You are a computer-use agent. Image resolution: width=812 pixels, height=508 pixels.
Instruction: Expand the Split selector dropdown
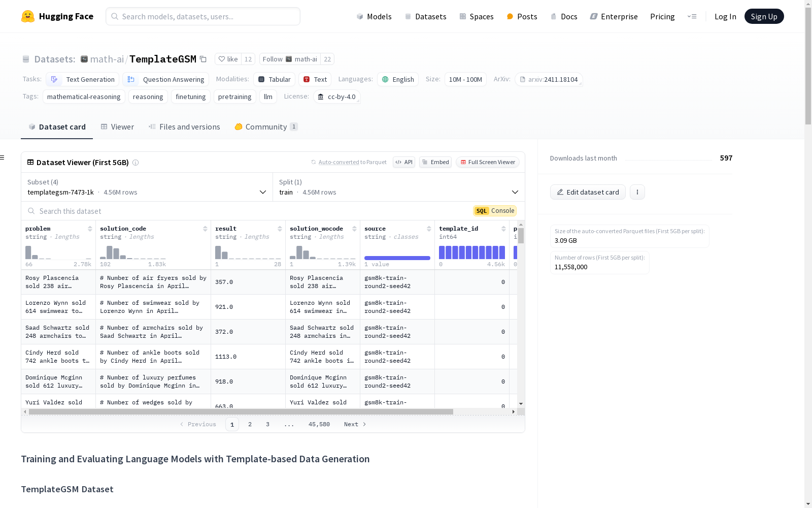(x=399, y=187)
